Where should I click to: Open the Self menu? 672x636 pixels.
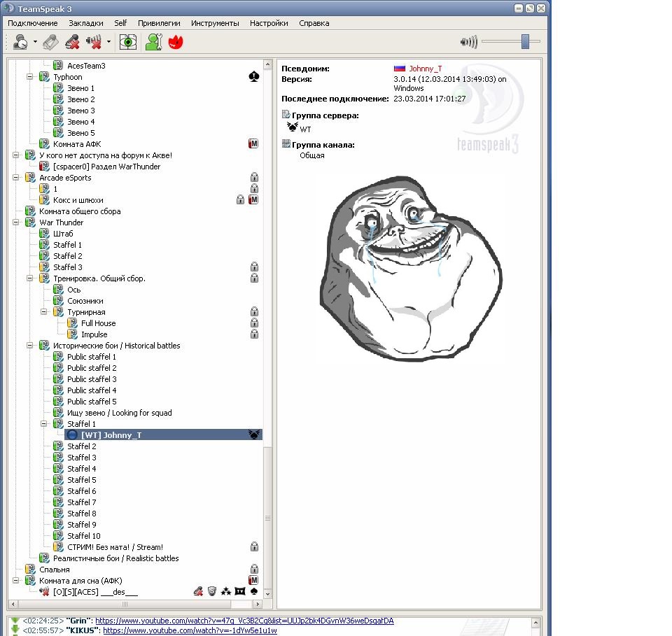pos(120,23)
